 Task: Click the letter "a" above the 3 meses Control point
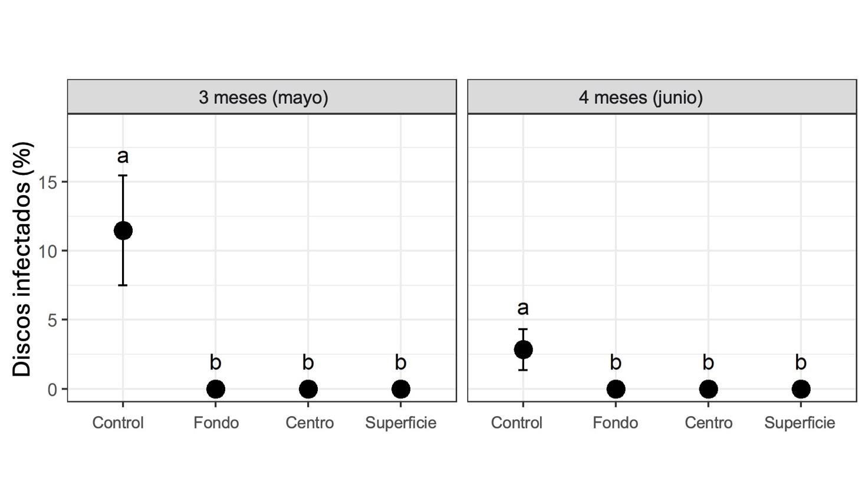pyautogui.click(x=123, y=156)
